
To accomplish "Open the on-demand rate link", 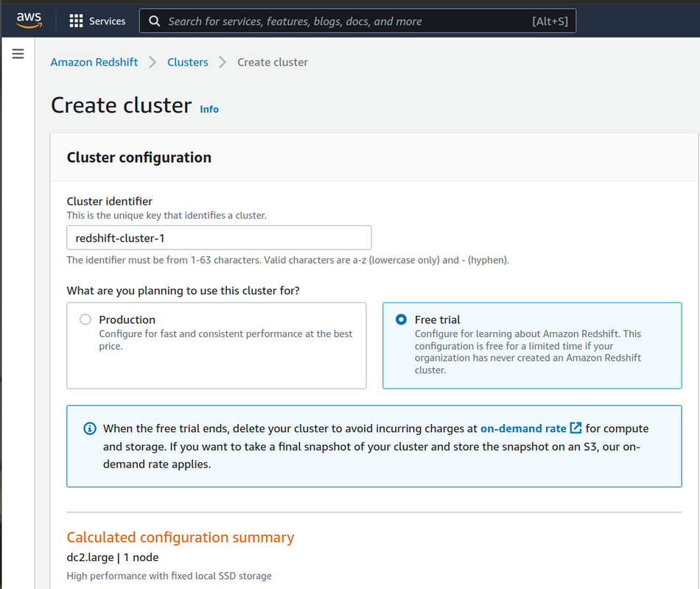I will coord(523,428).
